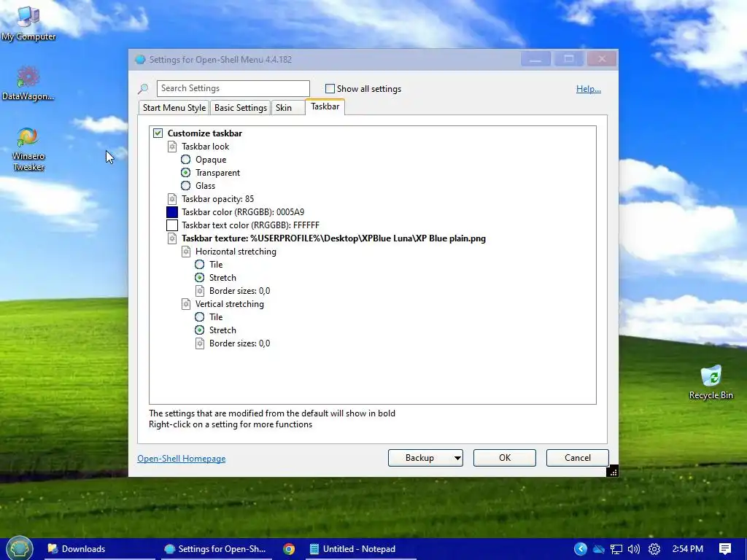The image size is (747, 560).
Task: Open My Computer desktop icon
Action: 28,23
